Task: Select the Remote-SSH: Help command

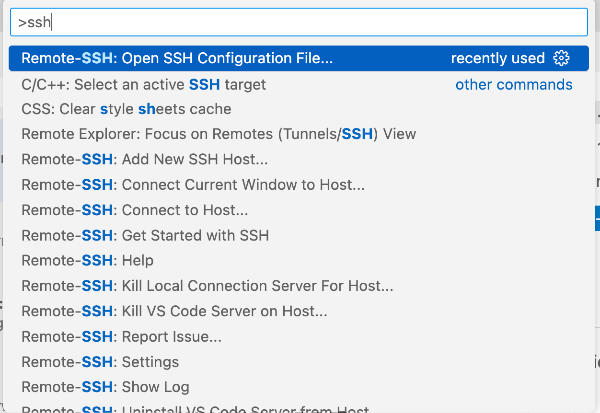Action: pos(299,261)
